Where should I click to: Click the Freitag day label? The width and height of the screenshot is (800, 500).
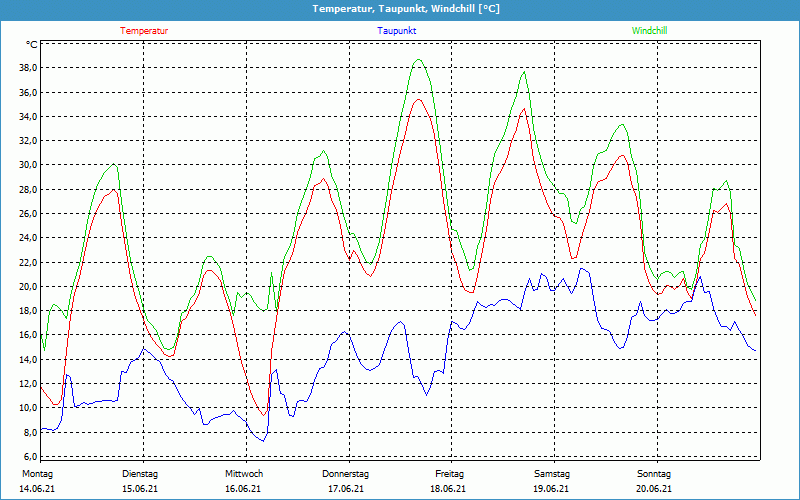[449, 474]
